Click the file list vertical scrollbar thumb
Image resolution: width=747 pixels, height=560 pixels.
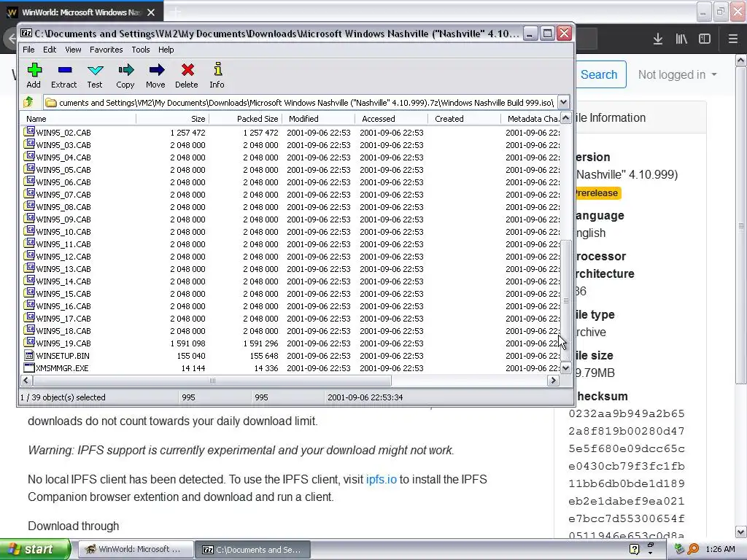pyautogui.click(x=565, y=300)
